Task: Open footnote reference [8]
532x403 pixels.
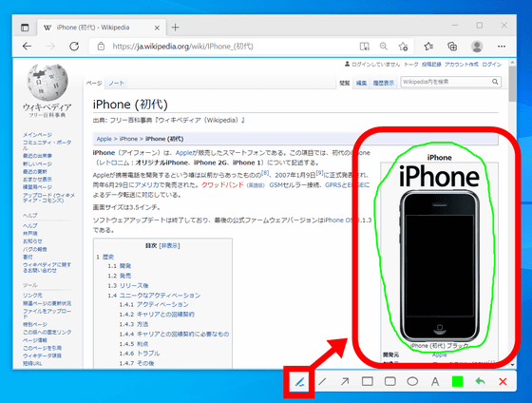Action: 265,173
